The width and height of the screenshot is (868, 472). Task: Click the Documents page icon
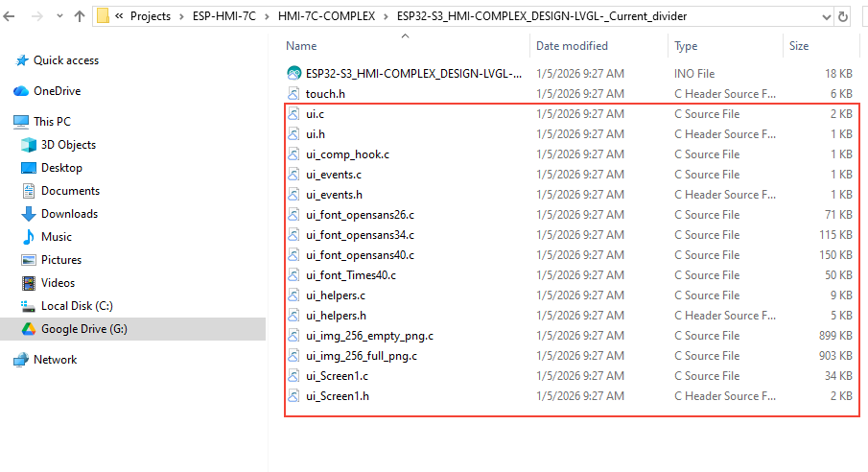tap(29, 191)
